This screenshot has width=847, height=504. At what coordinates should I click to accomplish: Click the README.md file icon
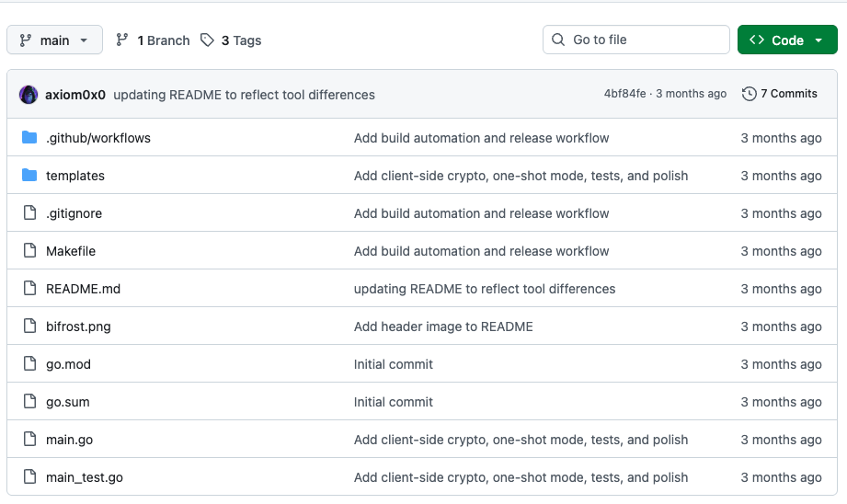click(x=29, y=289)
